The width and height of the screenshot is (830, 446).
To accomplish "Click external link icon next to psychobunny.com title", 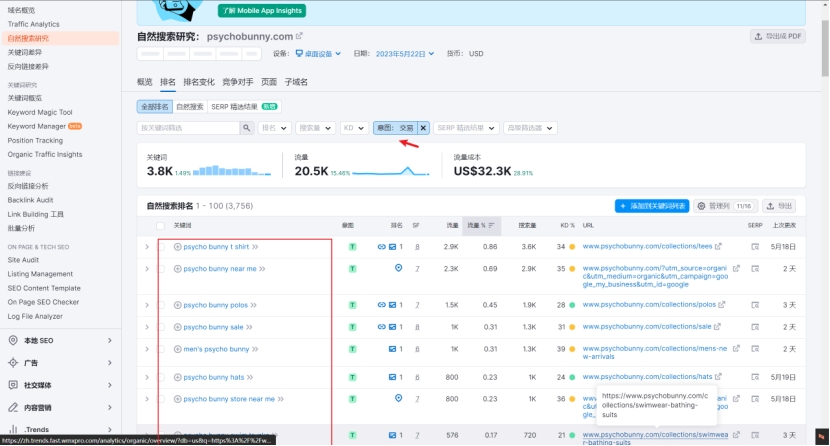I will (299, 36).
